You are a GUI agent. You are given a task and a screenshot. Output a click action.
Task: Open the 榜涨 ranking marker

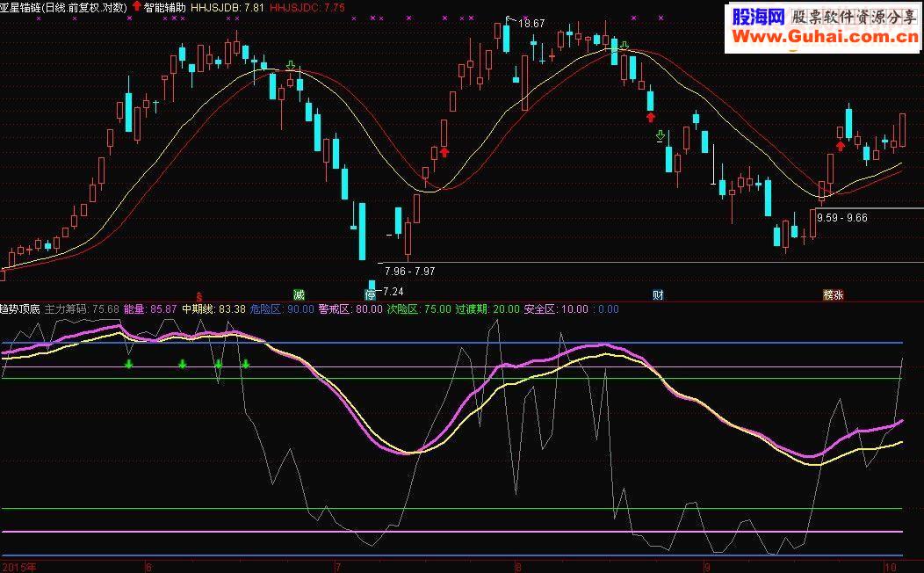click(x=834, y=294)
